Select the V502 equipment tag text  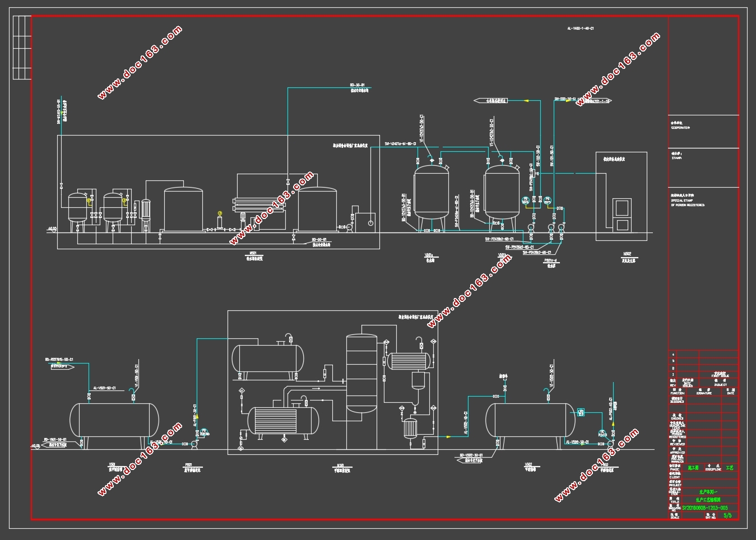(528, 464)
